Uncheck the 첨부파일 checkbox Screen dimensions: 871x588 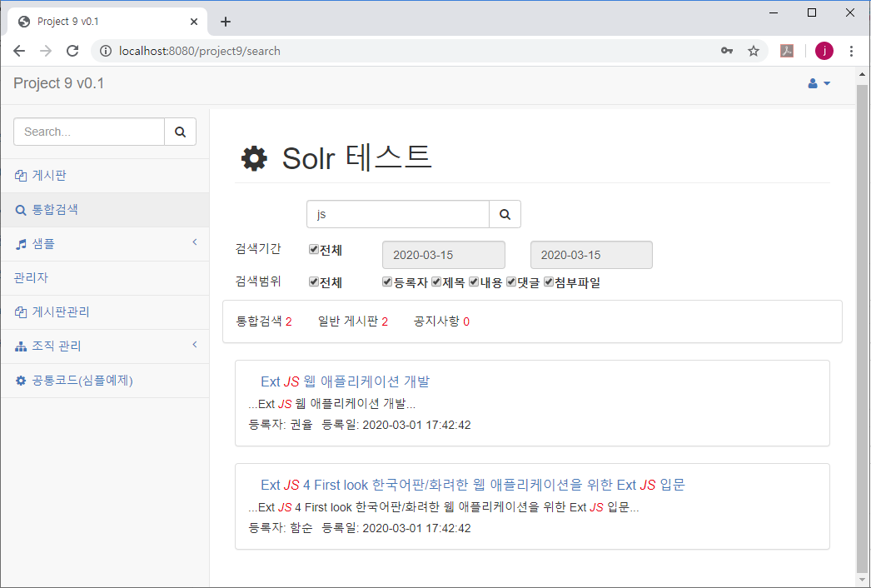[549, 282]
